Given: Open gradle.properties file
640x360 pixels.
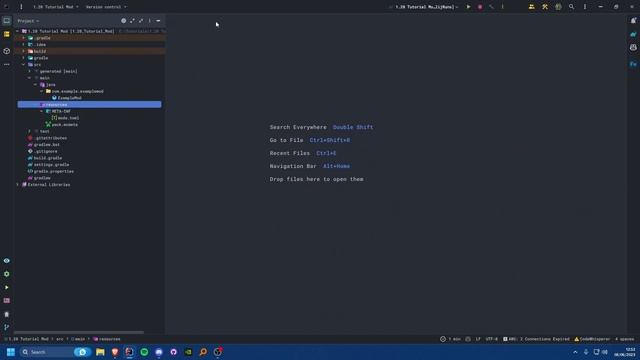Looking at the screenshot, I should click(x=53, y=171).
